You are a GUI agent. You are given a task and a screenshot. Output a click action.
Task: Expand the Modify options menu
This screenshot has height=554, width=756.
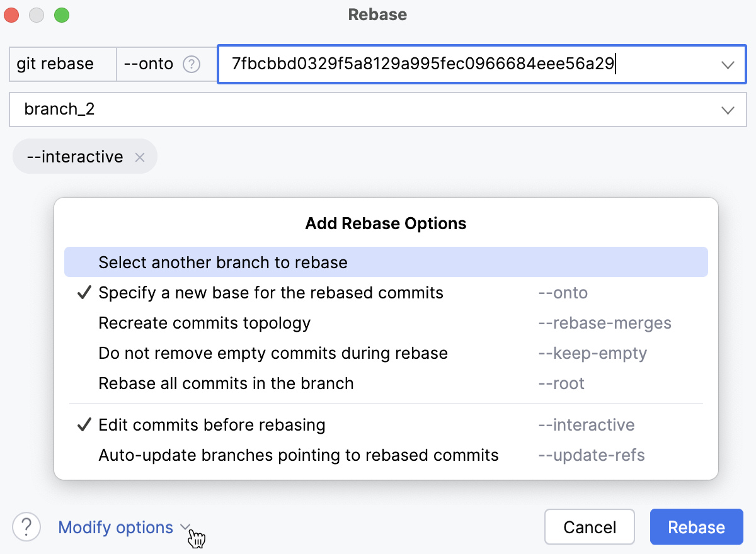click(x=116, y=528)
